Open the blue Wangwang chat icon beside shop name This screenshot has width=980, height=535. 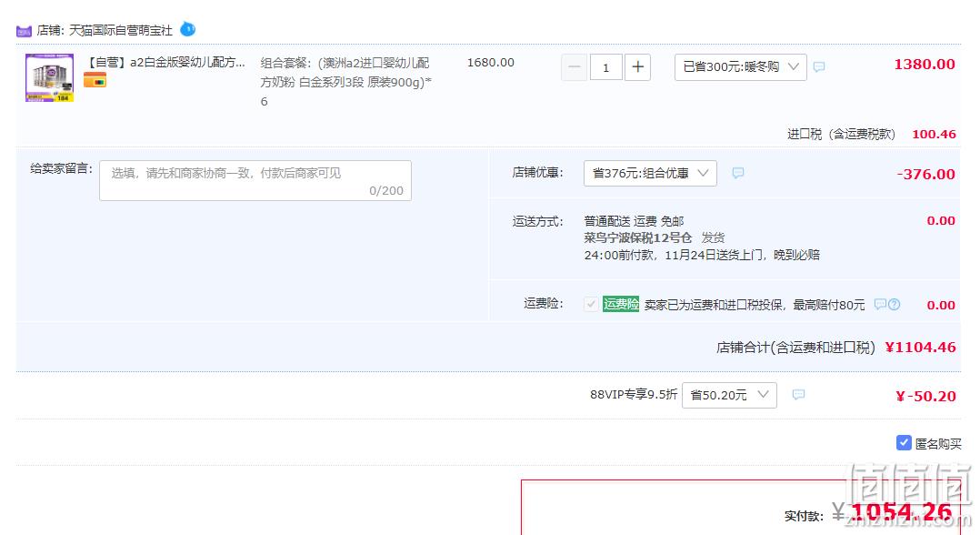[x=187, y=29]
